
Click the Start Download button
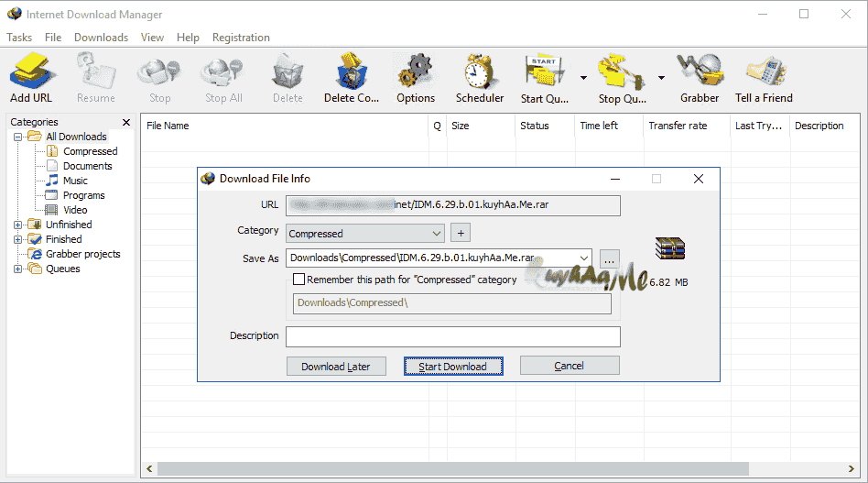pos(453,366)
